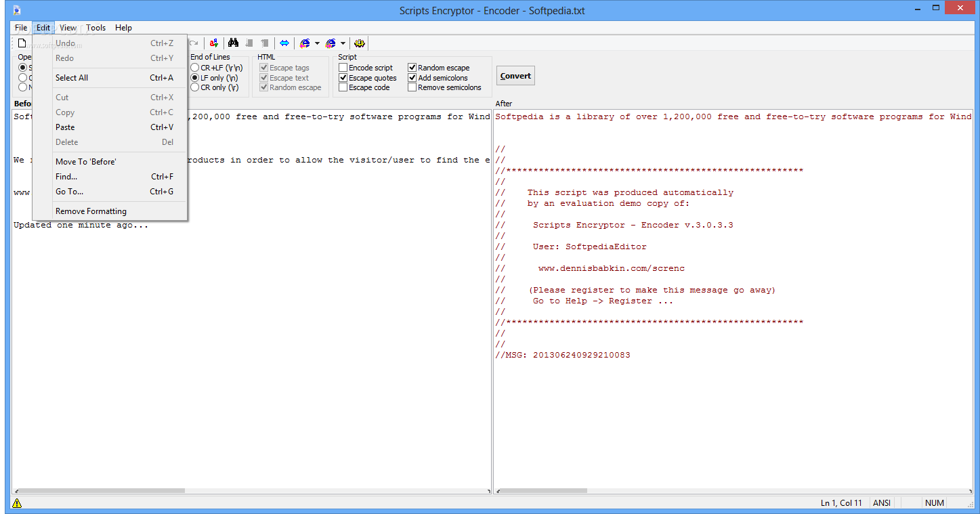Click the colored letters replace-text icon
Screen dimensions: 980x514
tap(213, 43)
